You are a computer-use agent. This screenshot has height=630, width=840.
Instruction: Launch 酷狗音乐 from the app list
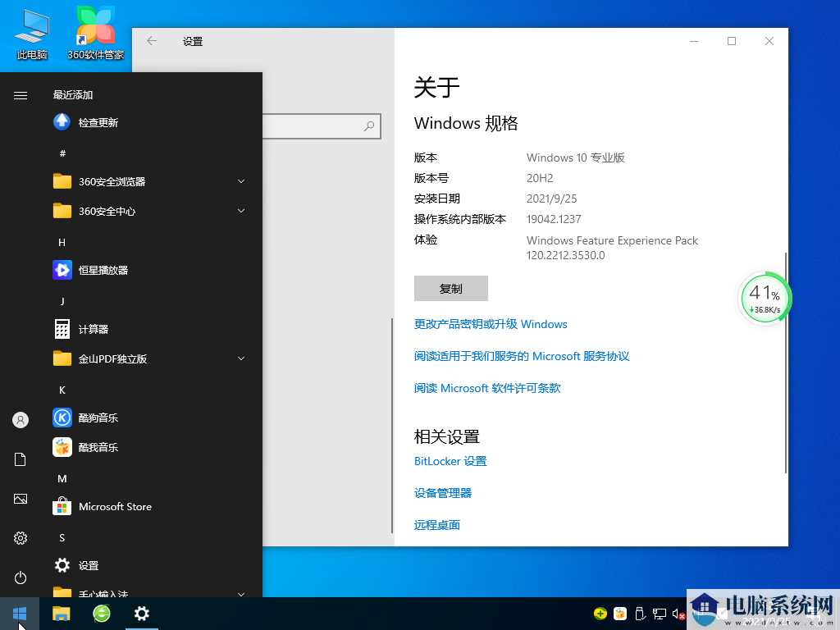click(150, 418)
